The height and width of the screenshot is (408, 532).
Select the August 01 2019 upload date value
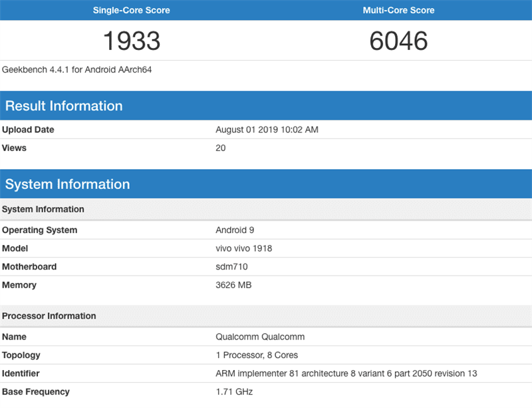point(267,130)
